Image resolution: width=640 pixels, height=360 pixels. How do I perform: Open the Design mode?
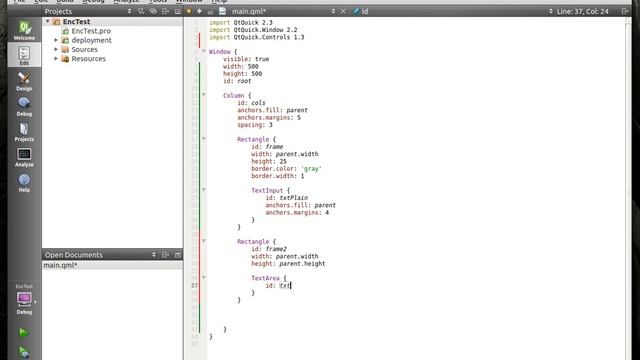[24, 81]
